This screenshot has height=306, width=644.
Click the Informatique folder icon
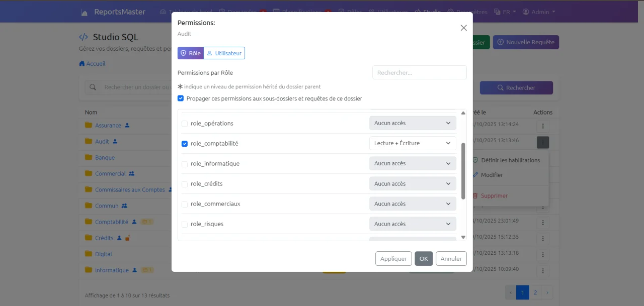pos(89,270)
